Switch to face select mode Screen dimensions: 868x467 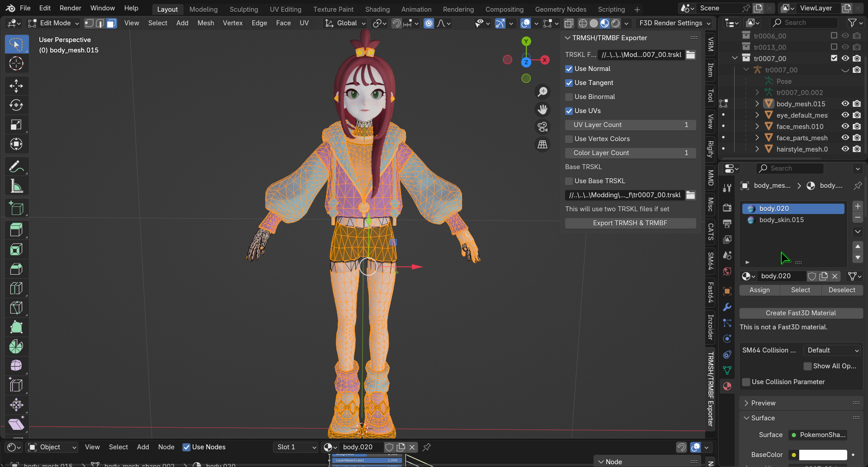click(x=111, y=23)
